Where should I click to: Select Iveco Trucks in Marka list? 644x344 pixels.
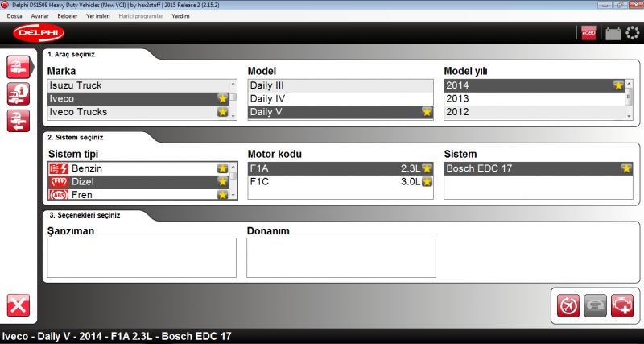click(x=138, y=112)
